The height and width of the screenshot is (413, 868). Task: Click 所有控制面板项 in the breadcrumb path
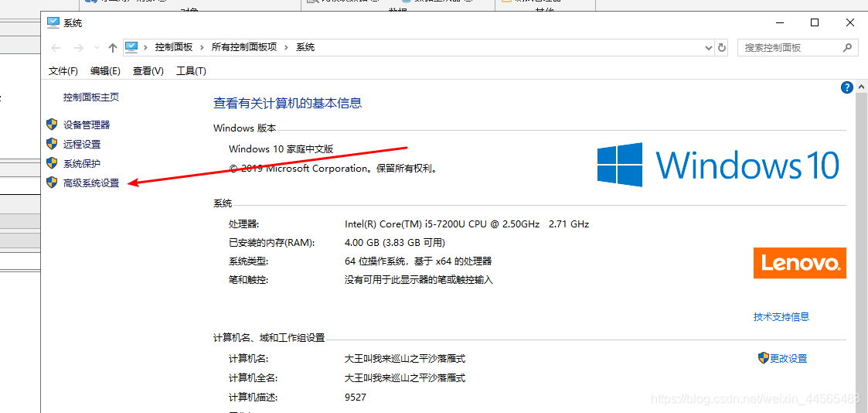pyautogui.click(x=244, y=48)
